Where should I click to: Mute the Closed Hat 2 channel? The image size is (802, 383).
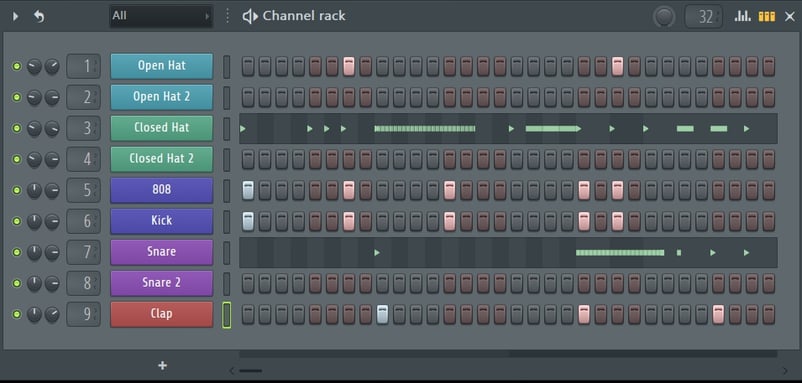click(x=17, y=160)
